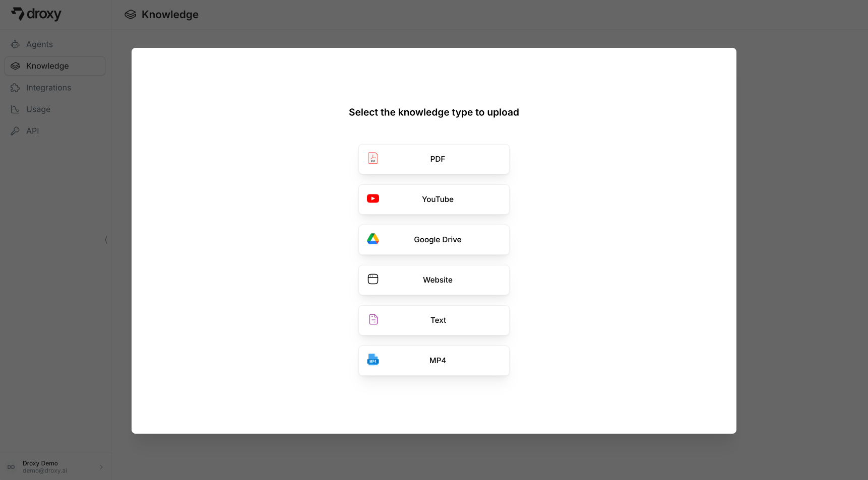The width and height of the screenshot is (868, 480).
Task: Click the droxy logo
Action: [36, 14]
